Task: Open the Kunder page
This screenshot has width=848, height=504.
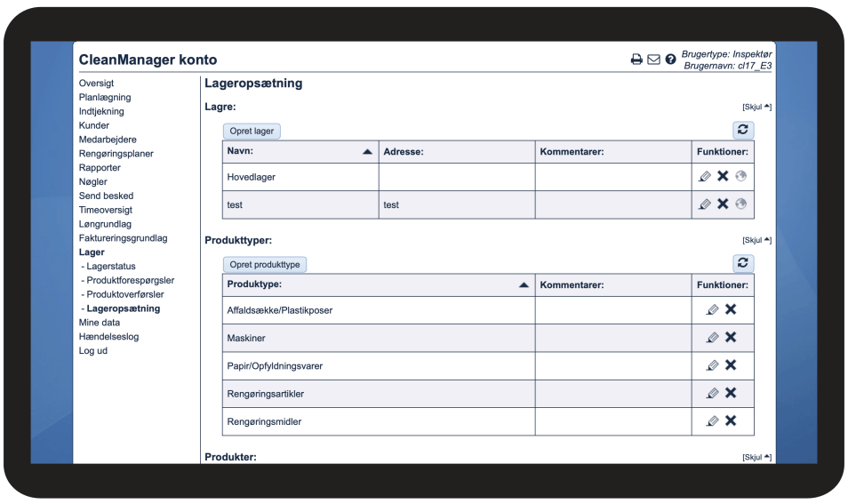Action: 94,125
